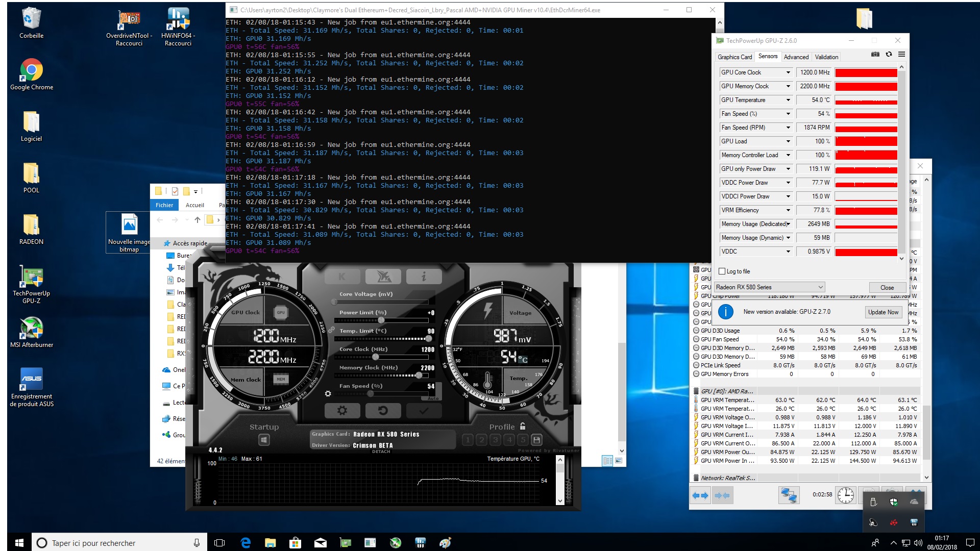Enable GPU-Z Log to file checkbox
The image size is (980, 551).
[722, 271]
